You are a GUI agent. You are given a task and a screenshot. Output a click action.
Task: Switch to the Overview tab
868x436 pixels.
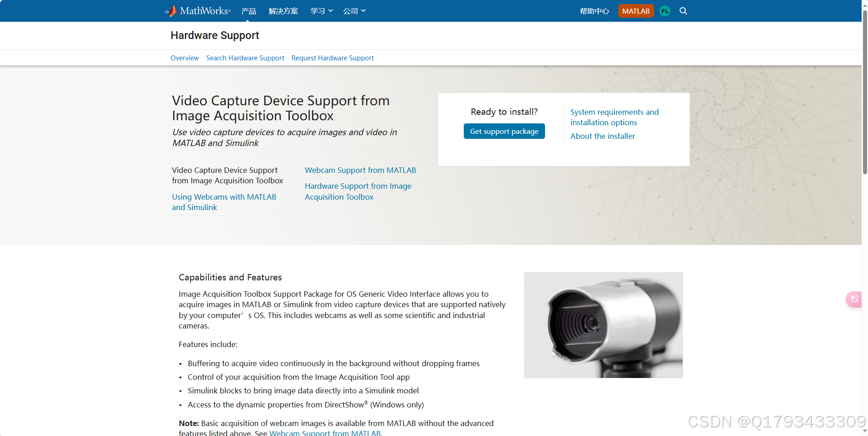184,58
